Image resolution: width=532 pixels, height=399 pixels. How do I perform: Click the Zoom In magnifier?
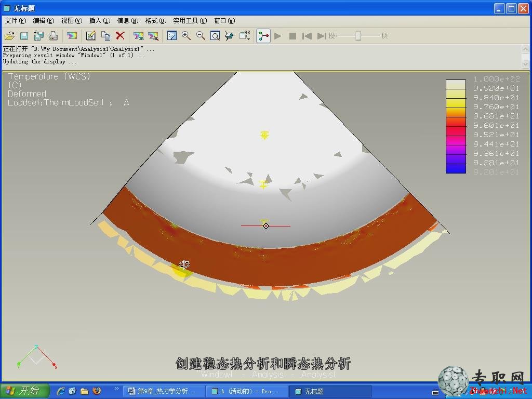tap(186, 36)
